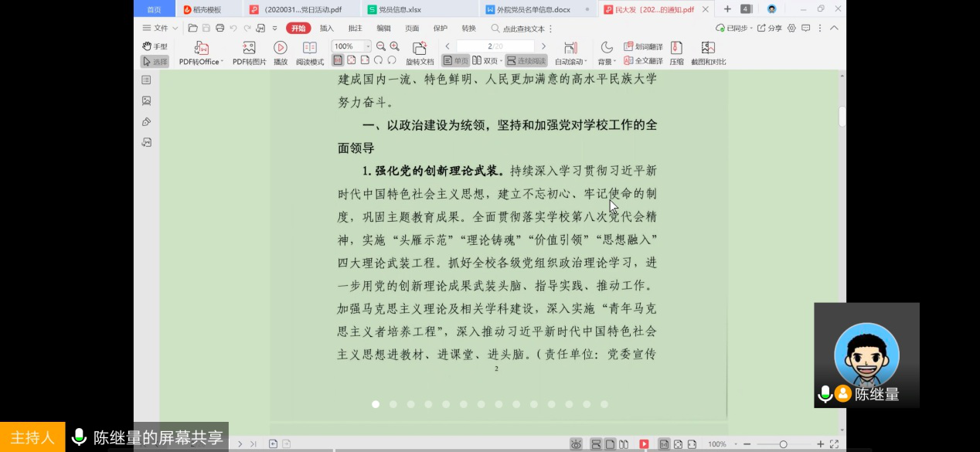Click the 旋转文档 rotate document icon

tap(420, 49)
